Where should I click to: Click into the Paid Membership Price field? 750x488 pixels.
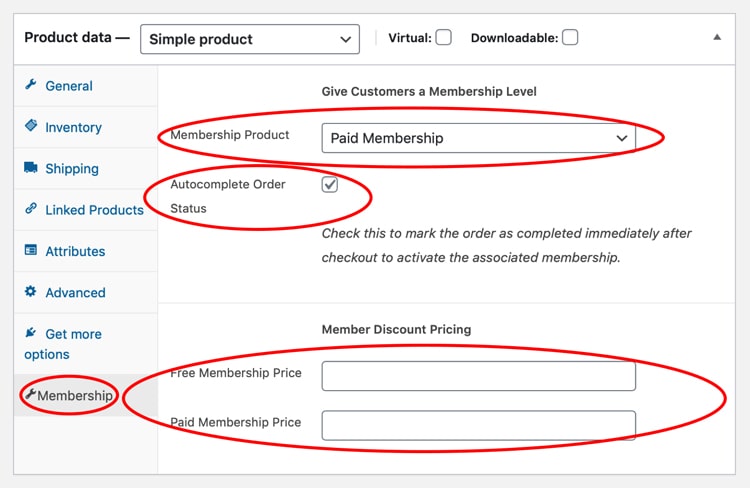(478, 425)
